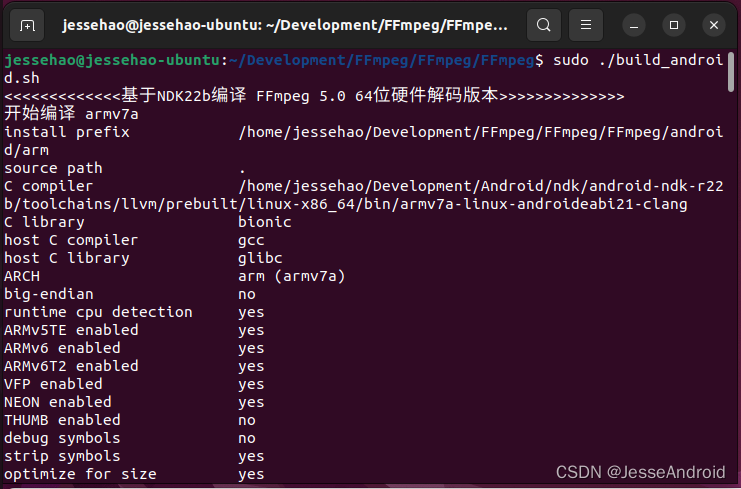Click the 'C compiler' label
The width and height of the screenshot is (741, 489).
click(49, 186)
